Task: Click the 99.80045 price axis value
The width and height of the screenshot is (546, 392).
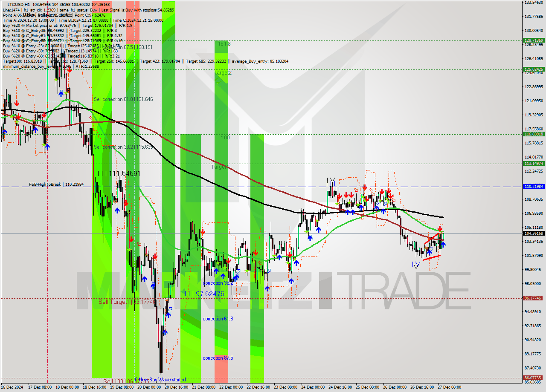Action: point(534,270)
